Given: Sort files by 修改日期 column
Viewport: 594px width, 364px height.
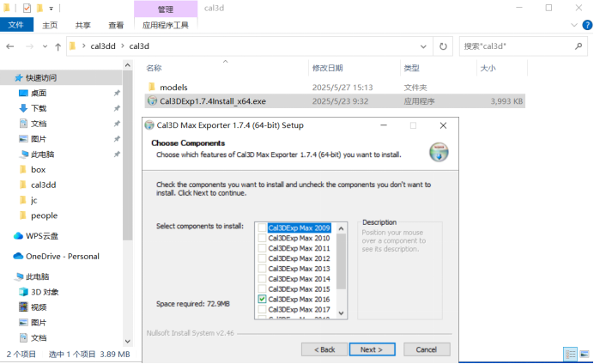Looking at the screenshot, I should (x=327, y=68).
